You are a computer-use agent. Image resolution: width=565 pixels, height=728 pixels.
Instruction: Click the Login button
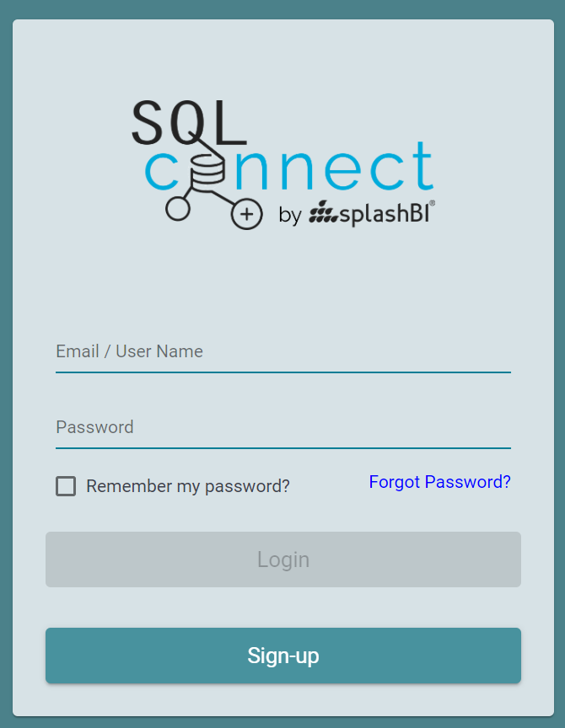click(x=283, y=559)
